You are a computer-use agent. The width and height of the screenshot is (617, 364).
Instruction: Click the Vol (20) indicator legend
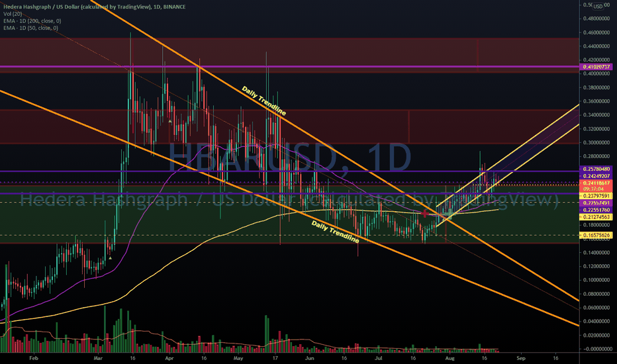tap(13, 14)
